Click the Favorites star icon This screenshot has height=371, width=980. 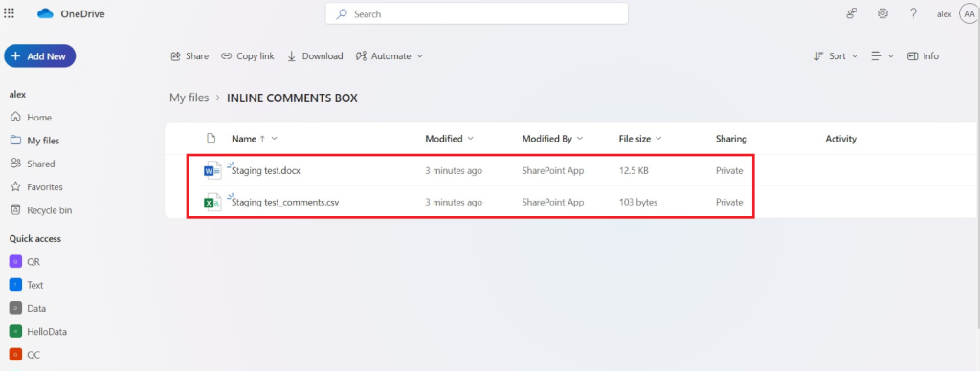(15, 186)
